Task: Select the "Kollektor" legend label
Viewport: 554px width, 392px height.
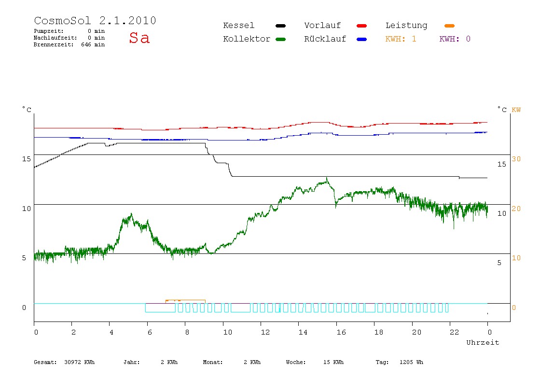Action: 246,39
